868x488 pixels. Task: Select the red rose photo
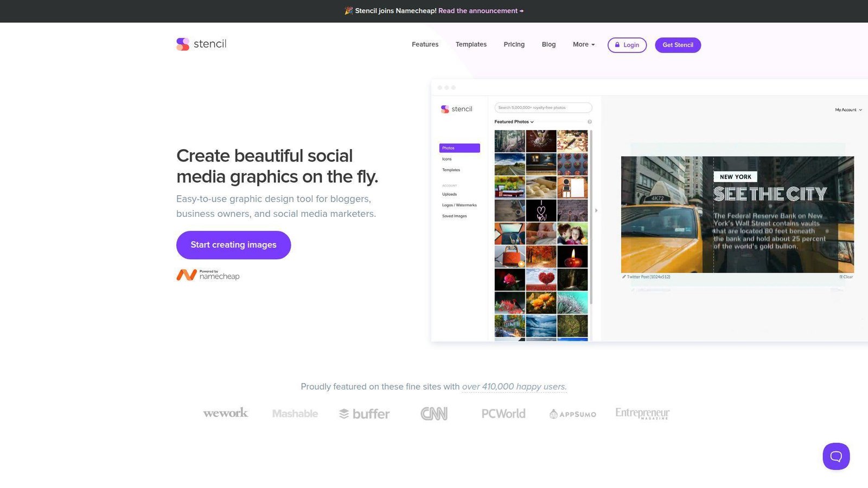coord(509,280)
